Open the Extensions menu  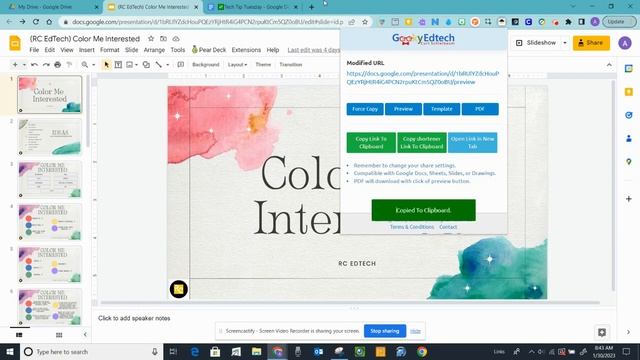coord(246,50)
